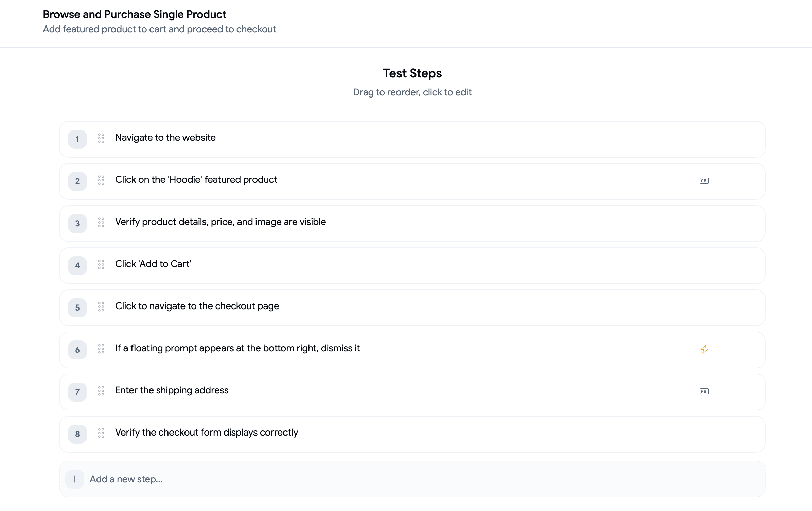812x511 pixels.
Task: Click 'Enter the shipping address' step text
Action: pos(172,390)
